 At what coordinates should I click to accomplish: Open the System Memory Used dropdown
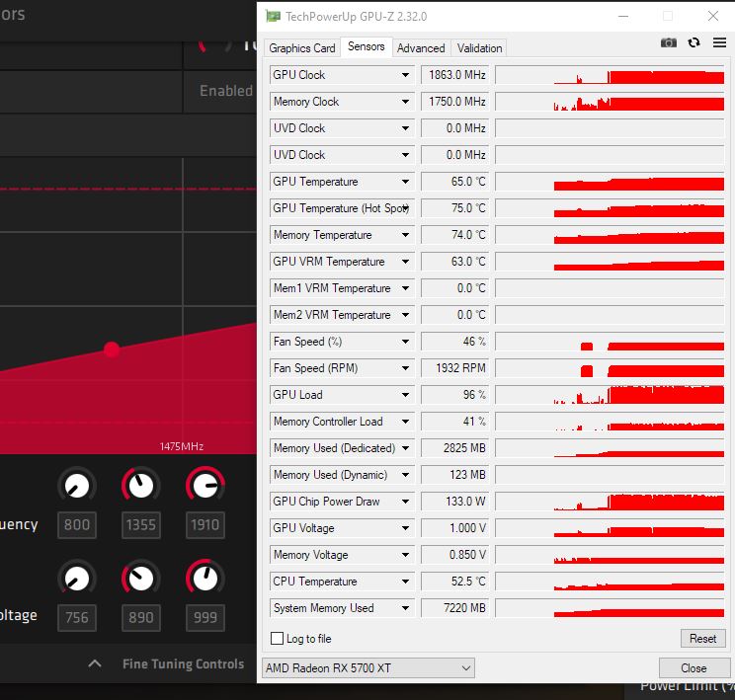tap(405, 608)
